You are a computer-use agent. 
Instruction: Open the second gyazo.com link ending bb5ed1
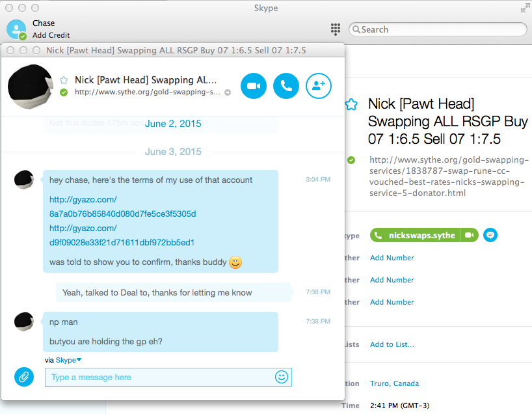point(122,236)
